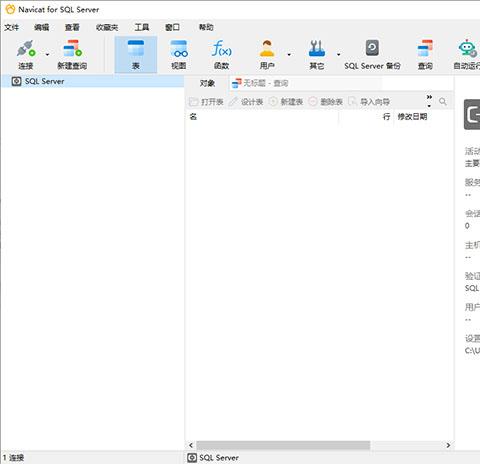480x464 pixels.
Task: Open the 编辑 menu
Action: (x=42, y=27)
